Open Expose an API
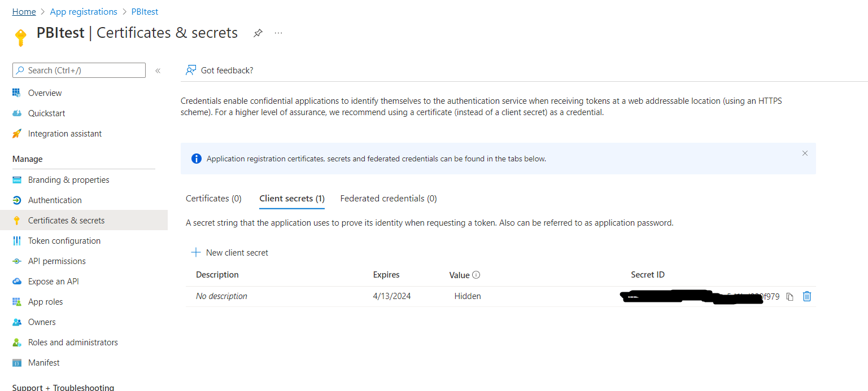Viewport: 868px width, 391px height. click(54, 281)
